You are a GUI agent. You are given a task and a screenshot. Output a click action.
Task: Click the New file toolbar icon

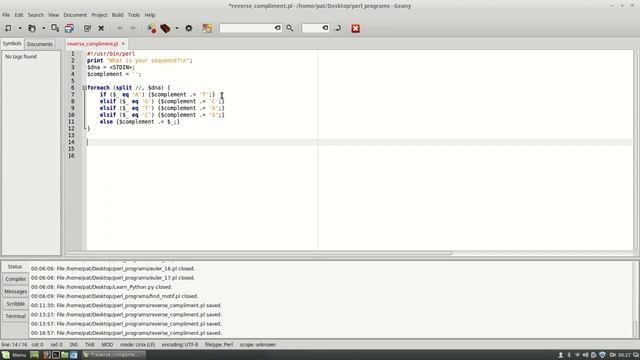[x=8, y=28]
